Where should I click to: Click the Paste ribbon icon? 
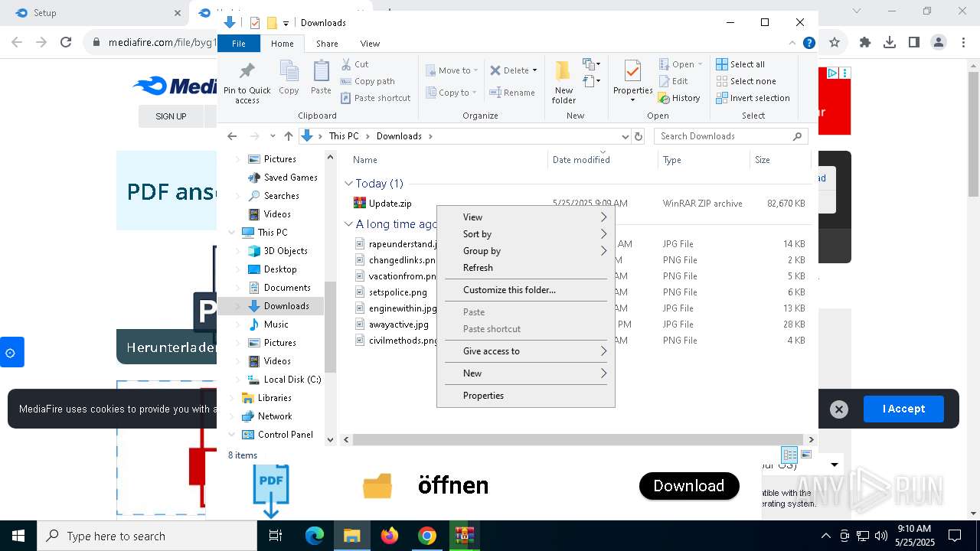[321, 78]
